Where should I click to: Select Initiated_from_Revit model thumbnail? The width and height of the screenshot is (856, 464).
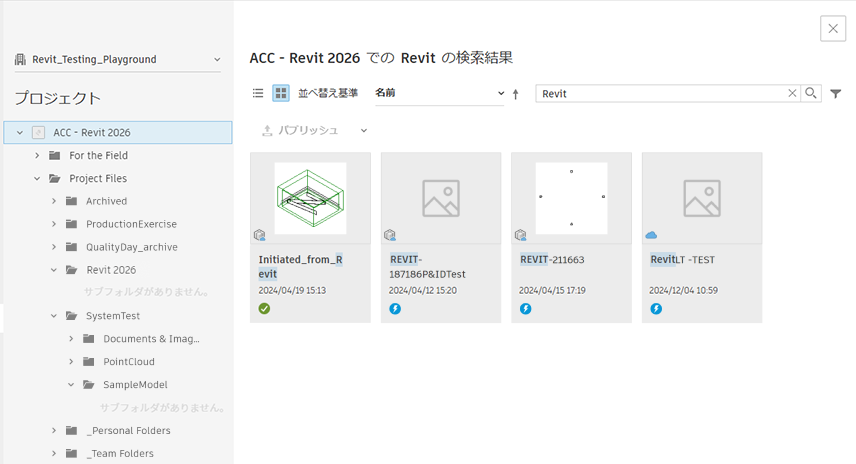(x=310, y=198)
